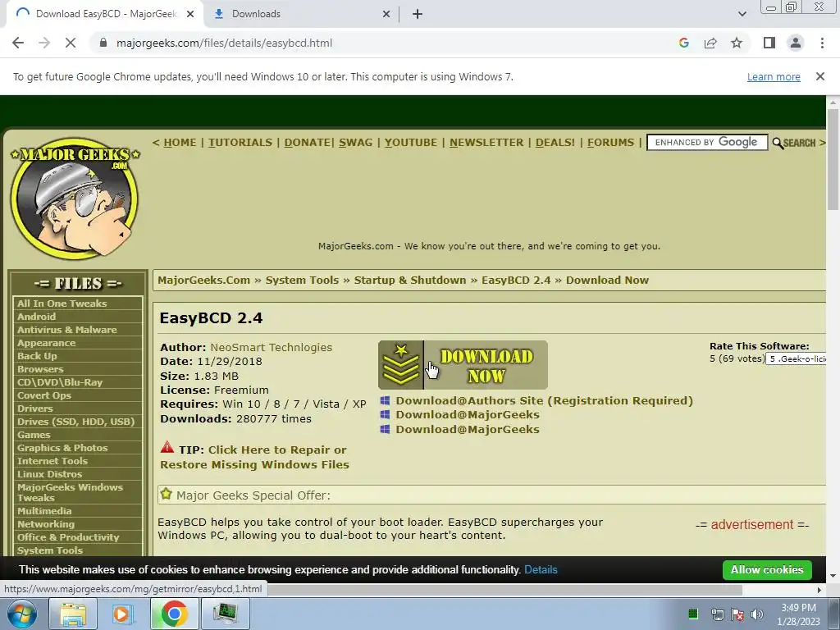Open the Chrome profile avatar
This screenshot has width=840, height=630.
796,43
